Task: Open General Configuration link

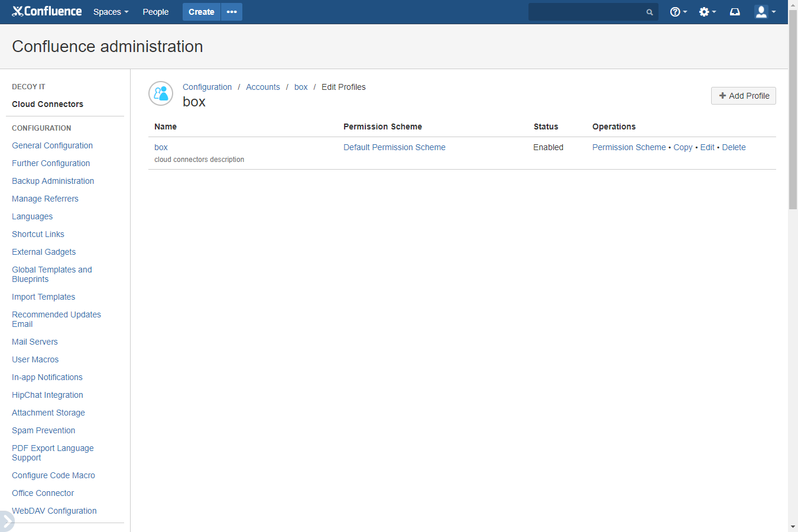Action: [52, 145]
